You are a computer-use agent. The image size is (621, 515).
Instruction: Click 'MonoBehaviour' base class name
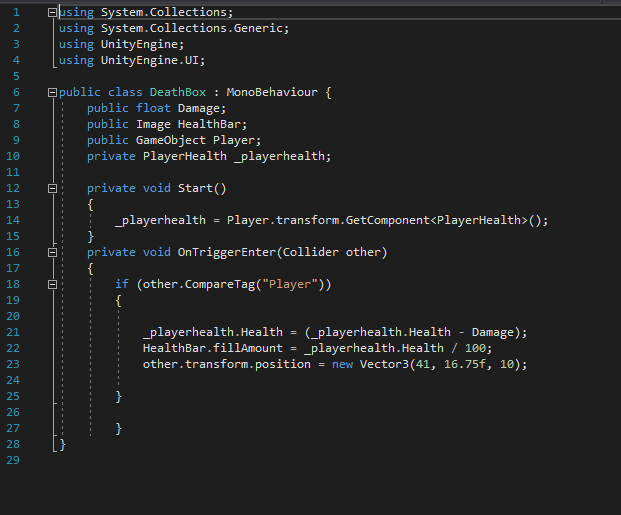[272, 92]
